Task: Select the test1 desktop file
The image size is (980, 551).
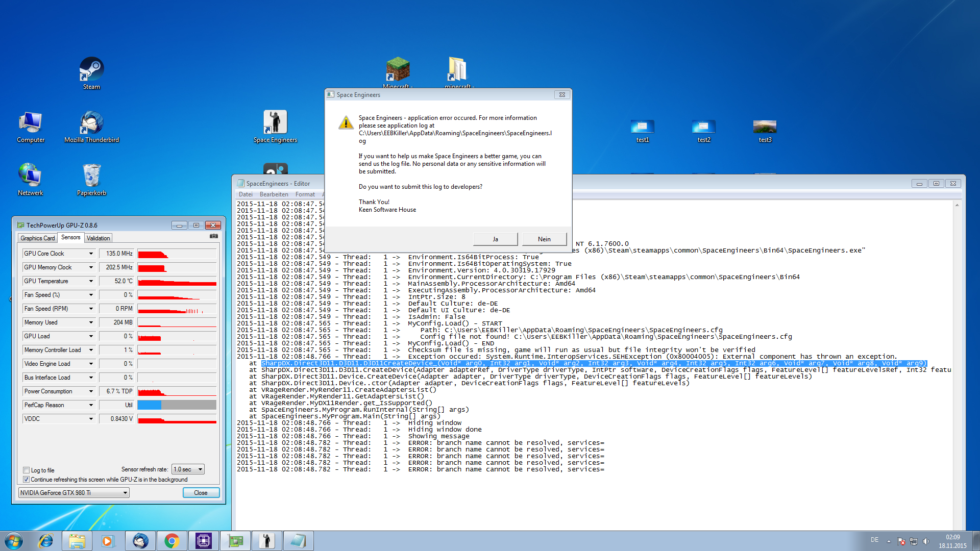Action: tap(643, 131)
